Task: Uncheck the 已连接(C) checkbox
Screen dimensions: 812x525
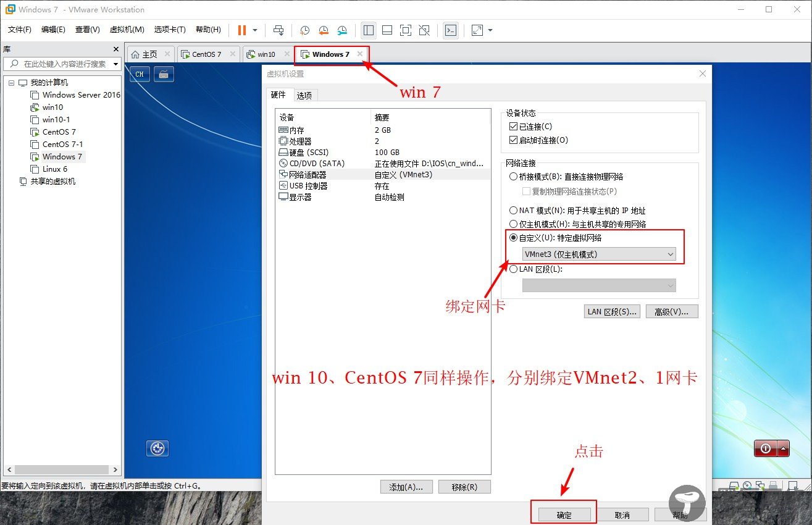Action: point(513,127)
